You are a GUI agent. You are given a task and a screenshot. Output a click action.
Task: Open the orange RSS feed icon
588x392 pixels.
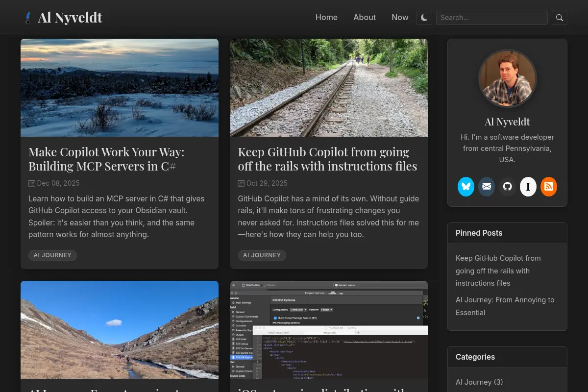pos(549,187)
